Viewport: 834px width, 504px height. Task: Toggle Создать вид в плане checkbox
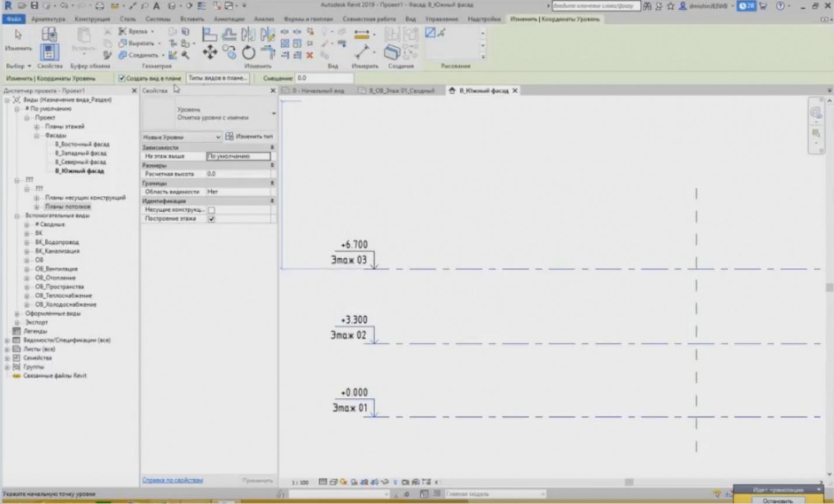click(x=122, y=78)
